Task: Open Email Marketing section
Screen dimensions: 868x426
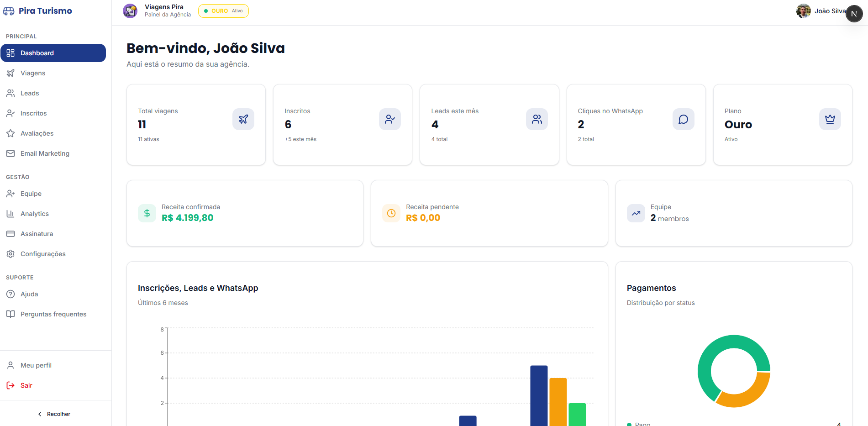Action: [x=45, y=153]
